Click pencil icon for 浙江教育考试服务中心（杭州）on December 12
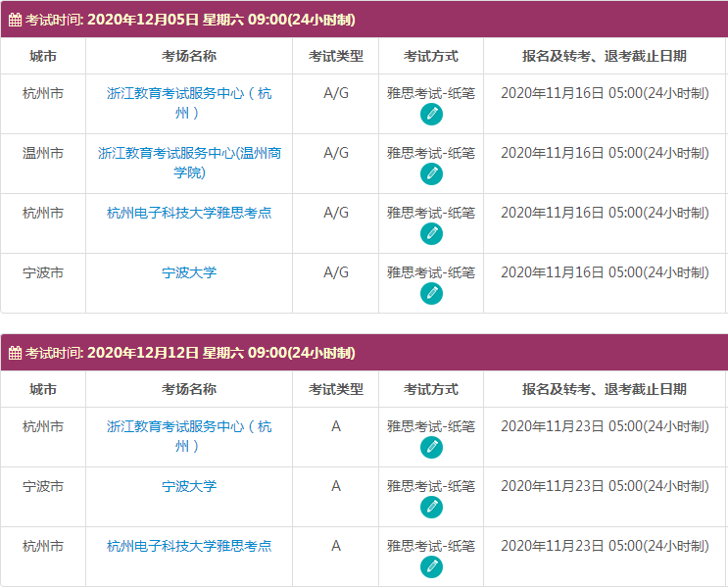This screenshot has width=728, height=588. [x=431, y=448]
